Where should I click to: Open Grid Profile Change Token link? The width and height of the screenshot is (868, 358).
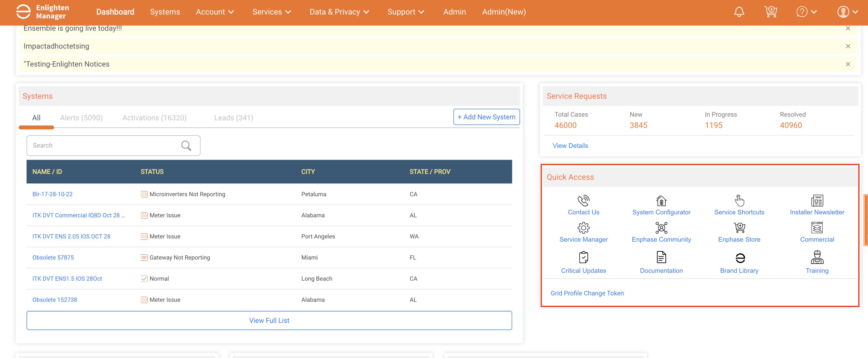[587, 293]
